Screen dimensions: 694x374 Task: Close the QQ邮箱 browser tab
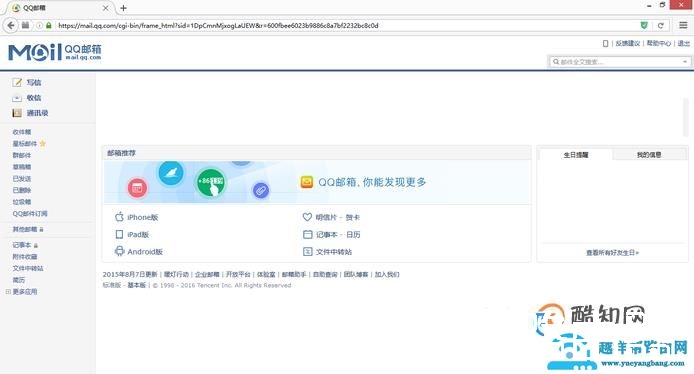point(105,8)
